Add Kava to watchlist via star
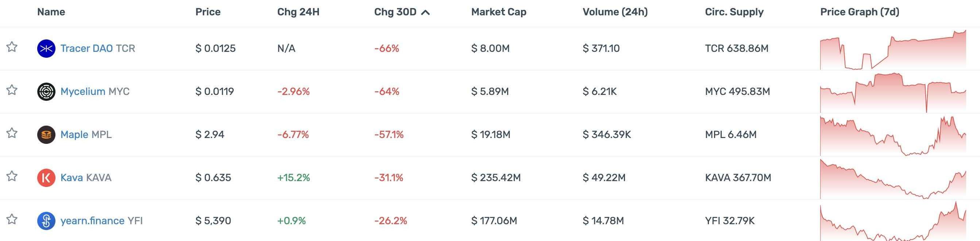This screenshot has width=980, height=241. coord(12,176)
